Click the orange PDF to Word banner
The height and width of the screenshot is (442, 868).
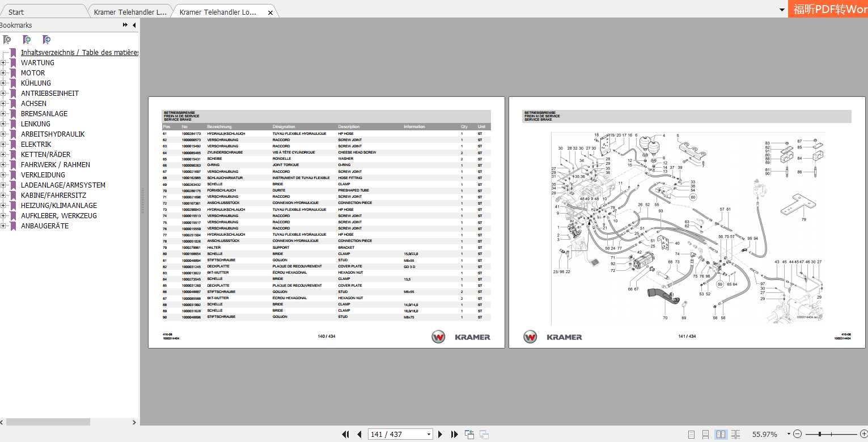[828, 9]
